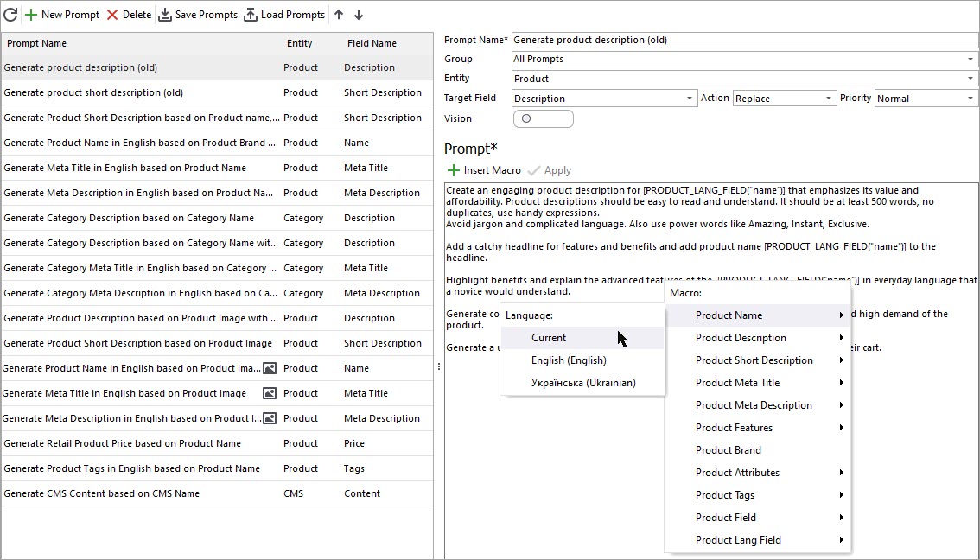
Task: Click the New Prompt button label
Action: pyautogui.click(x=70, y=15)
